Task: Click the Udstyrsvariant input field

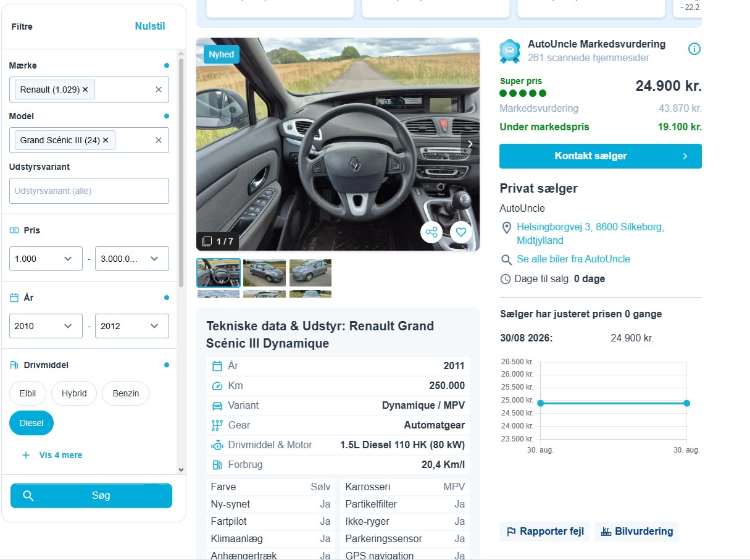Action: click(89, 191)
